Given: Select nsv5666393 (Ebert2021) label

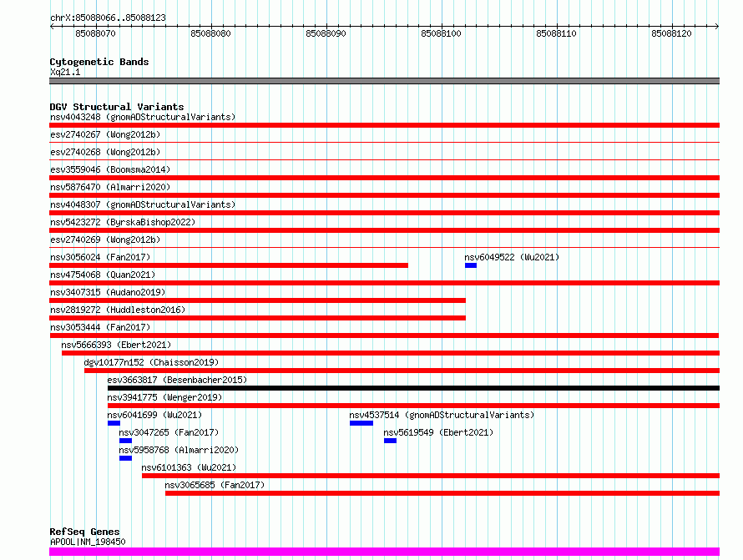Looking at the screenshot, I should point(116,345).
